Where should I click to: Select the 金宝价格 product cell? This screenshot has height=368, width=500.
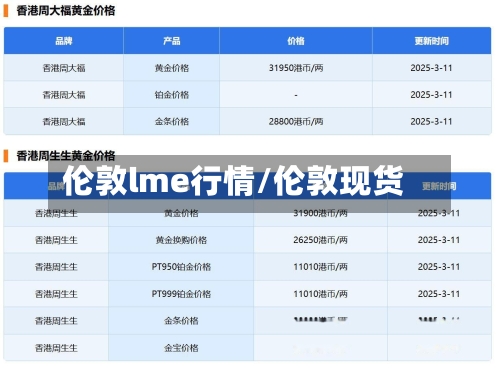coord(181,348)
